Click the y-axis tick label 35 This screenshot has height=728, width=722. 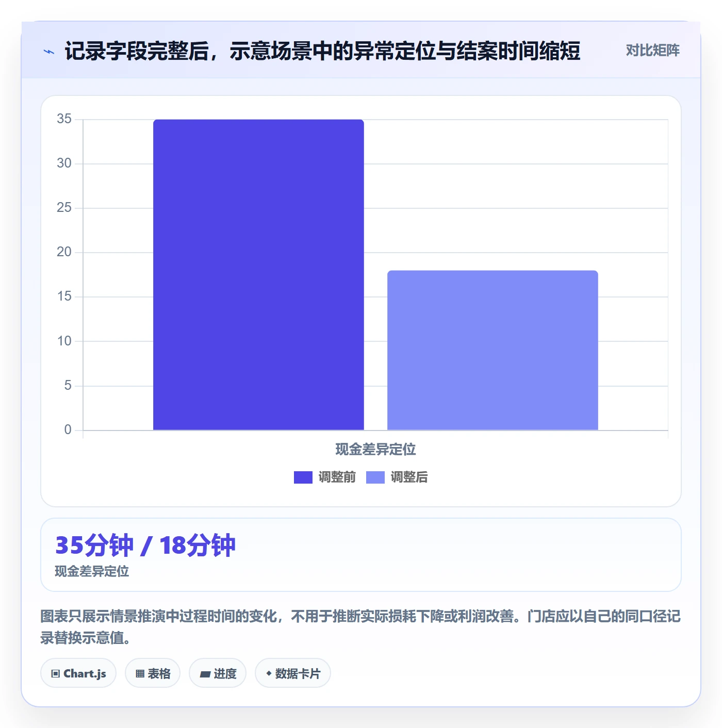click(x=64, y=119)
